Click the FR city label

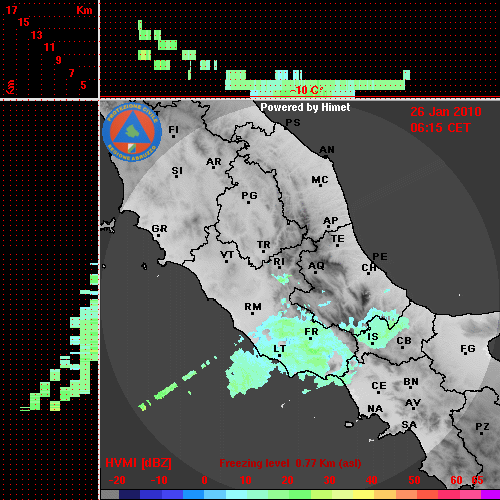pos(311,332)
